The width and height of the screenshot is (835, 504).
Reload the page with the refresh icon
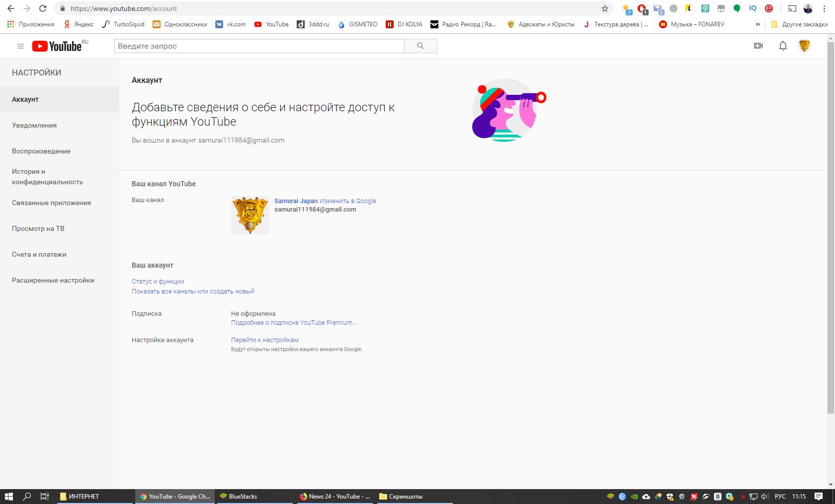click(x=43, y=8)
